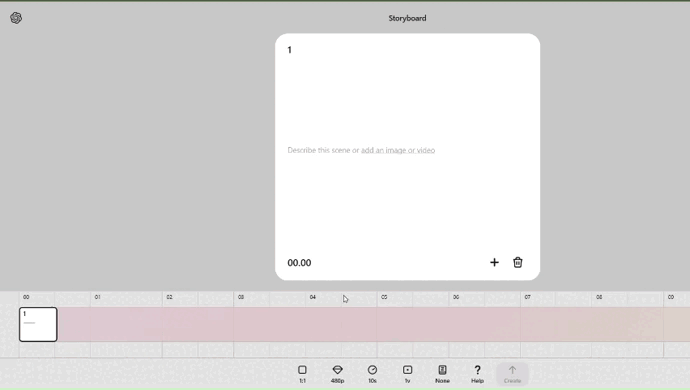Click the 07 timeline marker
Image resolution: width=690 pixels, height=390 pixels.
527,297
